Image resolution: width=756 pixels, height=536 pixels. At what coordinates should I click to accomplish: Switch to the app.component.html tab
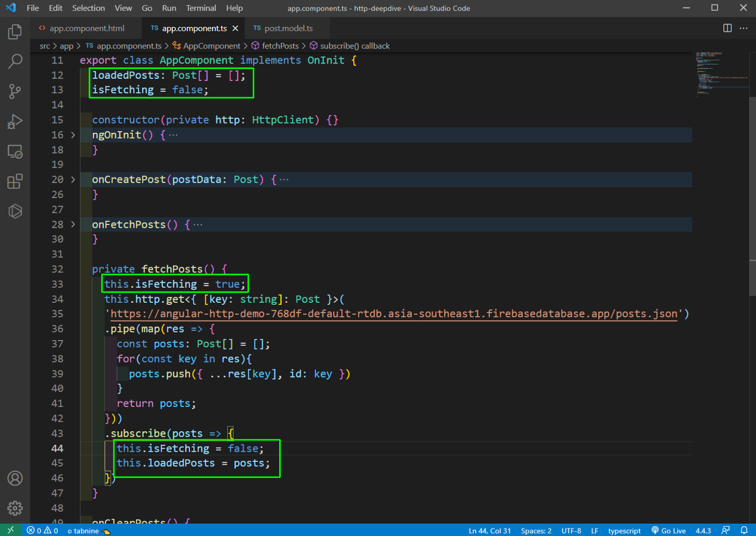coord(86,28)
